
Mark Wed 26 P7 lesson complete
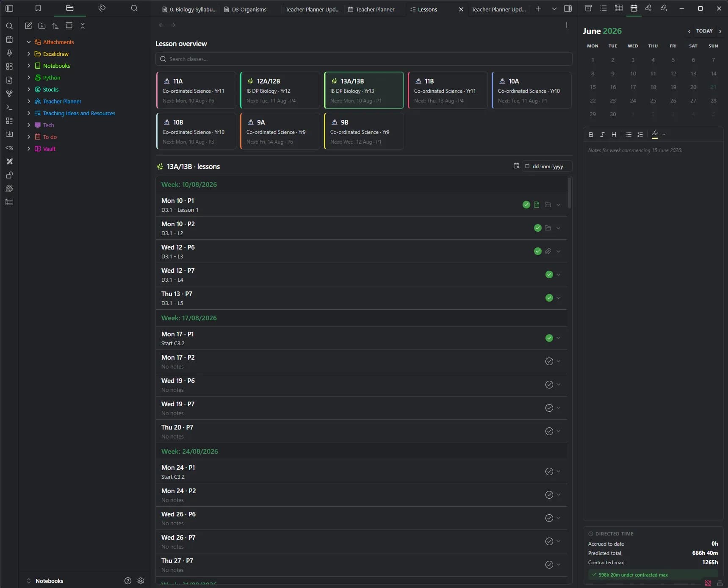[549, 541]
